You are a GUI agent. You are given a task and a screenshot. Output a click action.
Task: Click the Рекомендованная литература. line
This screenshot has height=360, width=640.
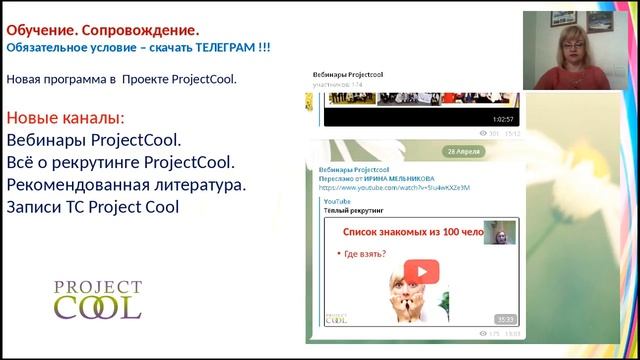[x=127, y=185]
